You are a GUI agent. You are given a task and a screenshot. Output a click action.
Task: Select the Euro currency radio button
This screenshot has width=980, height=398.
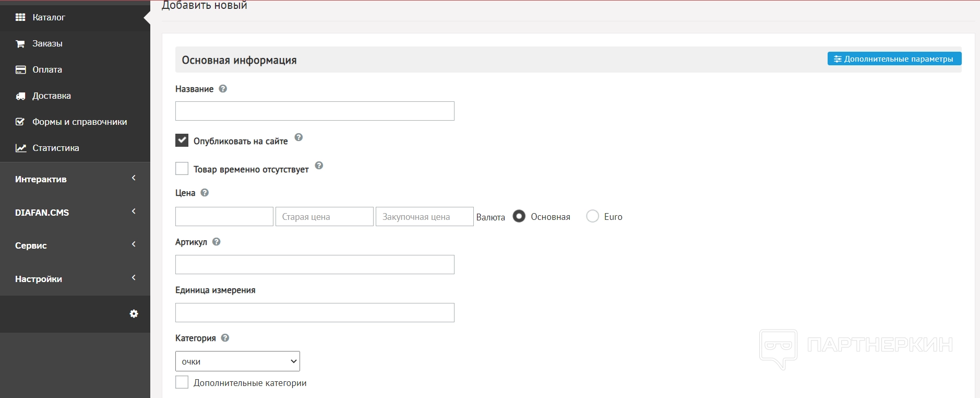[x=592, y=216]
